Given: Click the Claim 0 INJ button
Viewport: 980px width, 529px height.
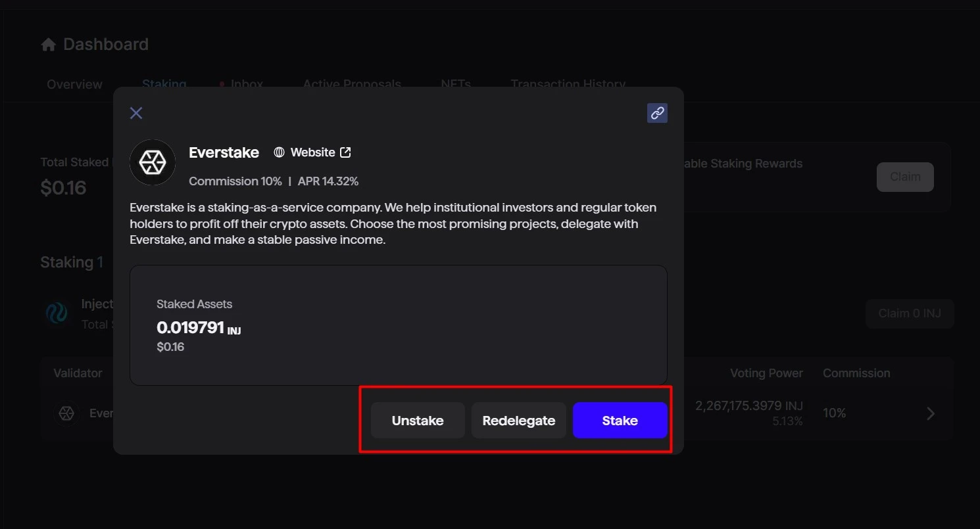Looking at the screenshot, I should tap(910, 313).
